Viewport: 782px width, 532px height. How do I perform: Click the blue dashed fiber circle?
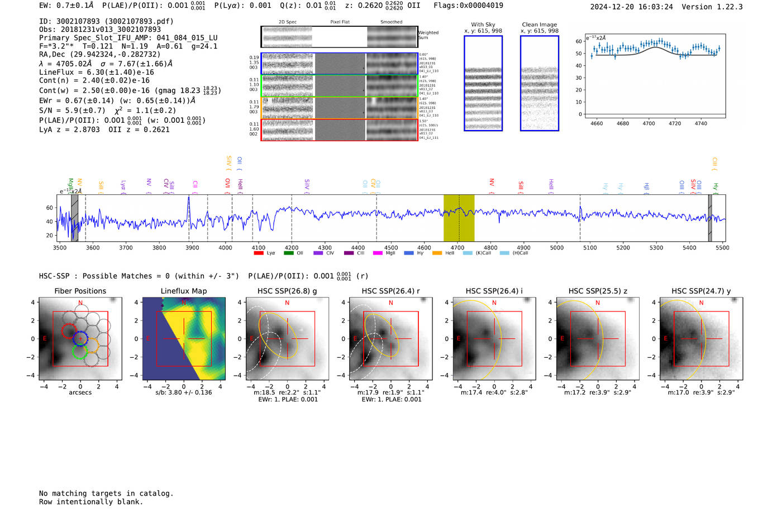(80, 338)
